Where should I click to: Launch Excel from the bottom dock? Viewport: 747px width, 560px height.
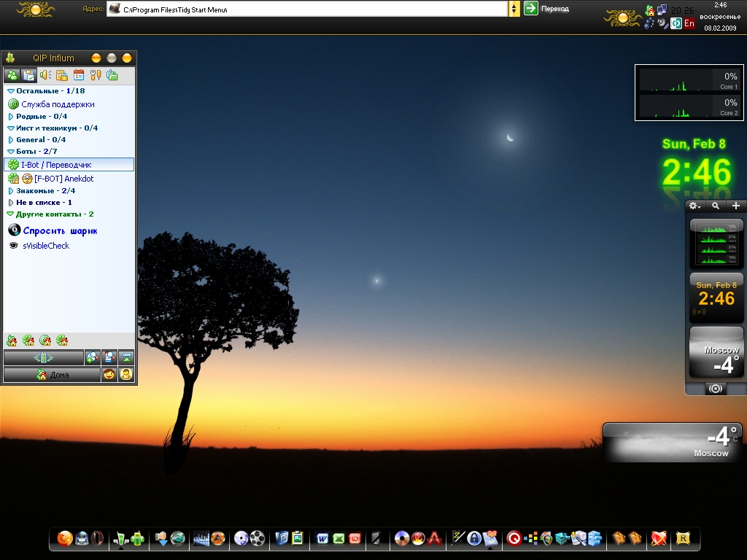pos(338,539)
